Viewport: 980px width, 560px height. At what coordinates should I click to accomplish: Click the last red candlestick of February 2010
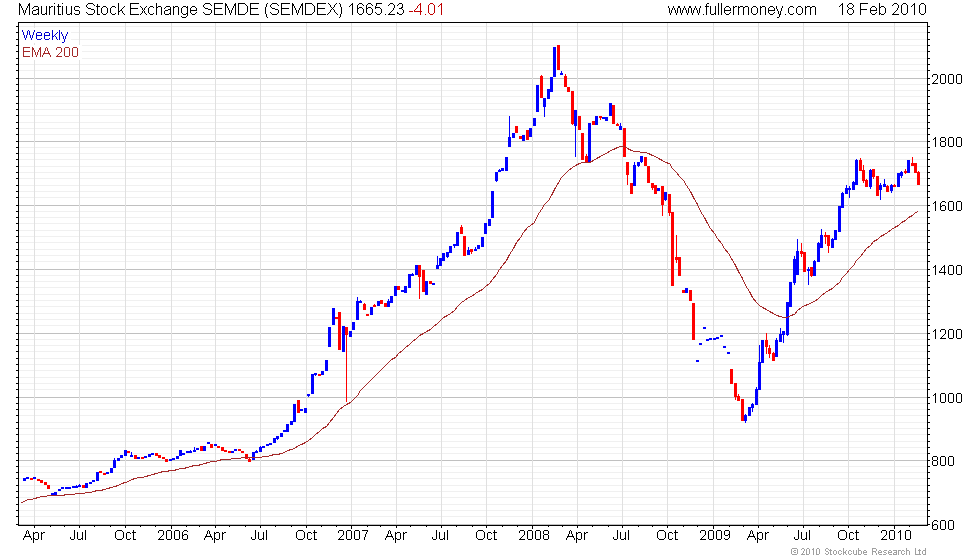click(x=919, y=179)
